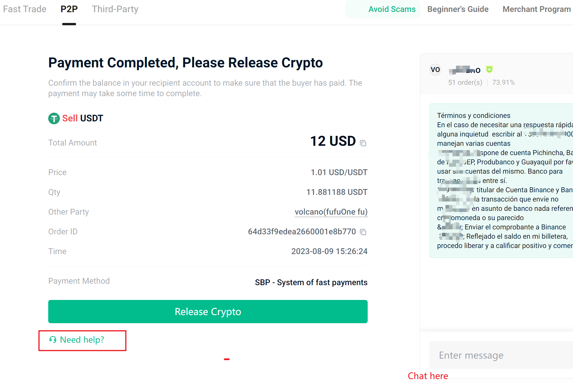573x392 pixels.
Task: Copy the Order ID value
Action: [363, 232]
